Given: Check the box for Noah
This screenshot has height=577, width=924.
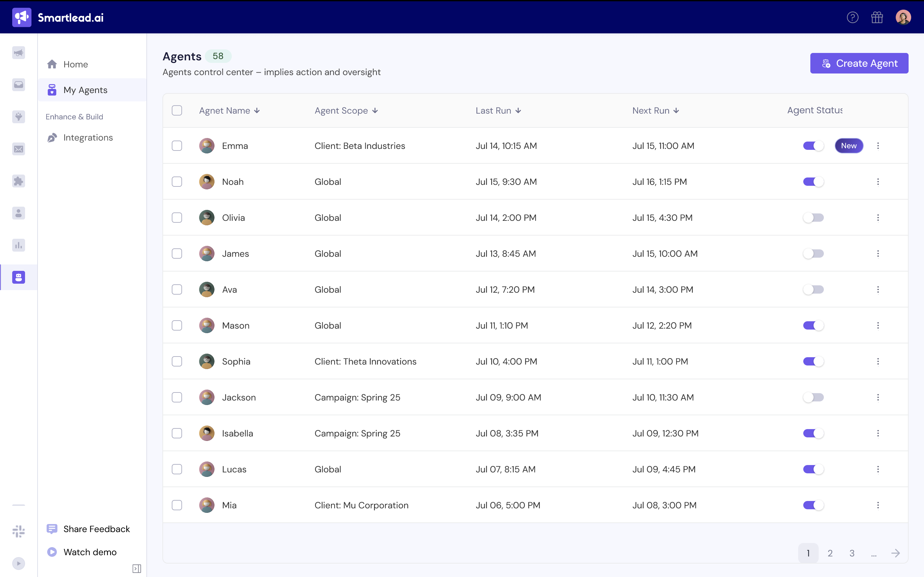Looking at the screenshot, I should (x=177, y=182).
